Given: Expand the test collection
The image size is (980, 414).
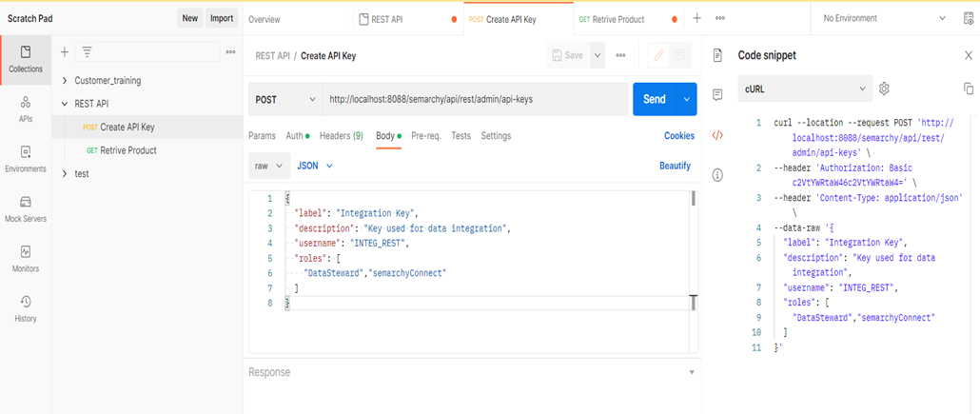Looking at the screenshot, I should click(x=65, y=174).
